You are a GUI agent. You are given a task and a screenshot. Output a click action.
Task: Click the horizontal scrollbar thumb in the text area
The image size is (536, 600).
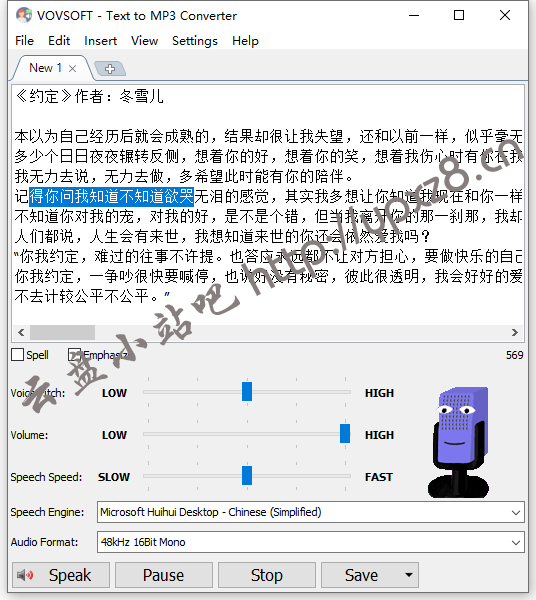coord(62,333)
